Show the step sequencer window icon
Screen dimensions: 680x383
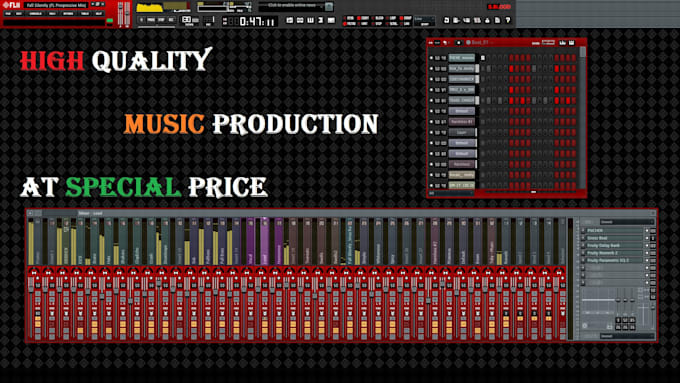pos(300,20)
